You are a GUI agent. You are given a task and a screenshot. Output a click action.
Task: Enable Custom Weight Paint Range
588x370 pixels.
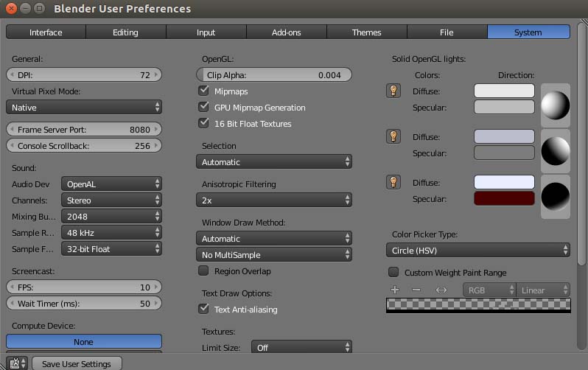pyautogui.click(x=393, y=273)
